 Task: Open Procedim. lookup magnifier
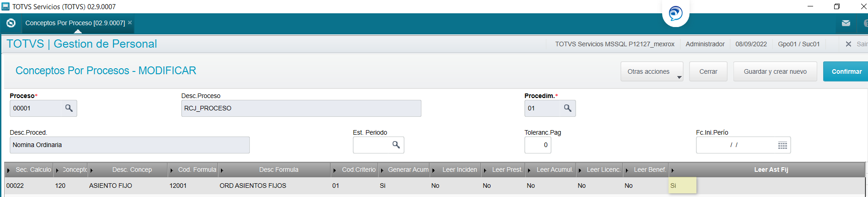point(568,108)
